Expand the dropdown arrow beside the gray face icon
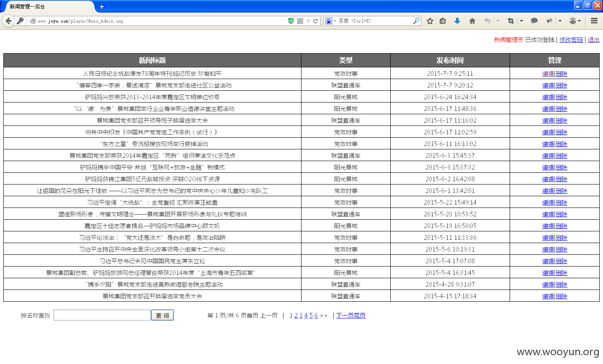Viewport: 603px width, 364px height. pos(580,21)
